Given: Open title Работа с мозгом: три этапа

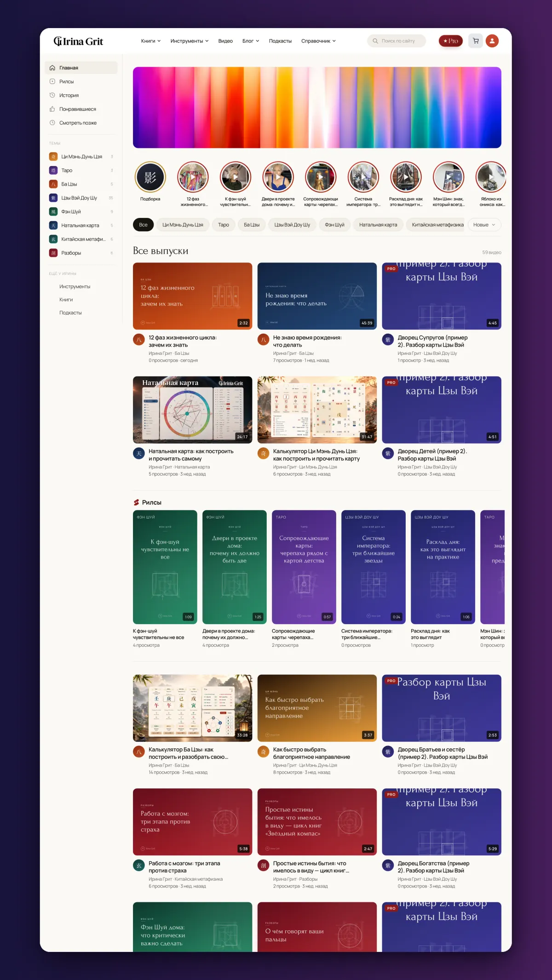Looking at the screenshot, I should [184, 867].
